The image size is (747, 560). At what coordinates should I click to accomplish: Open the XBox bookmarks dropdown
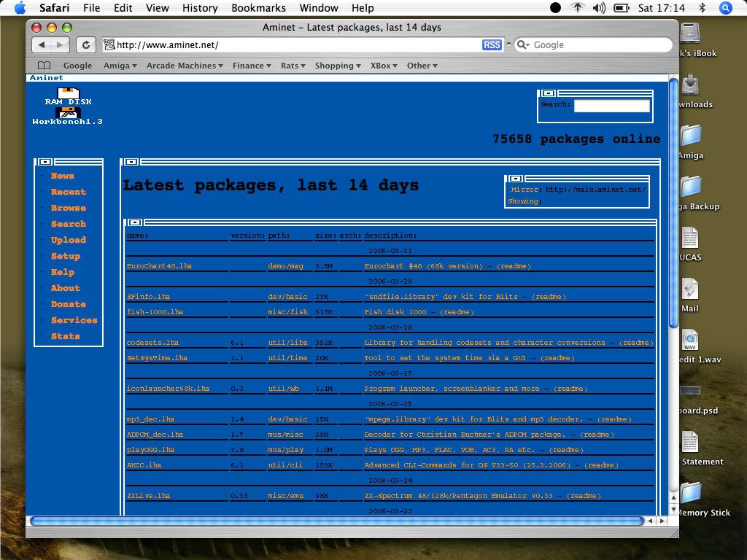(384, 66)
